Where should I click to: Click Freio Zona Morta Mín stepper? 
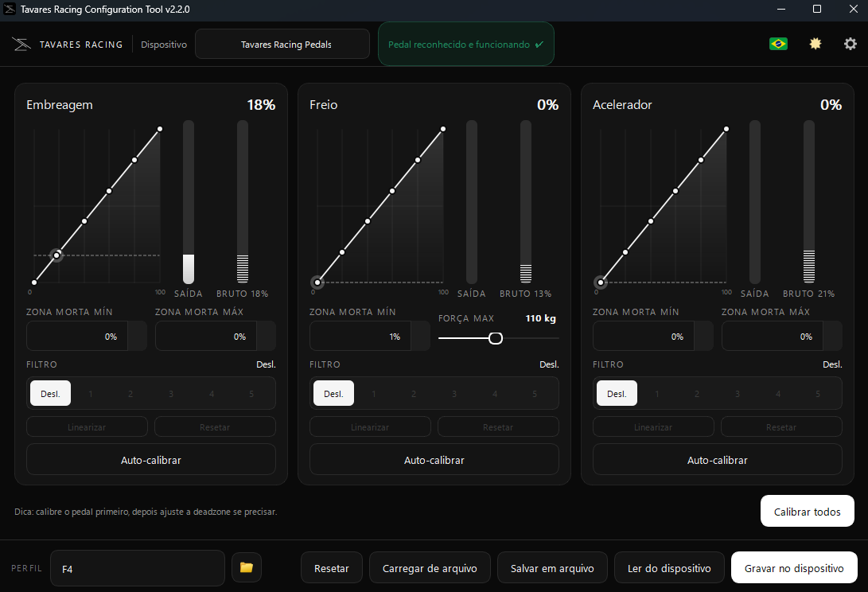pos(421,336)
